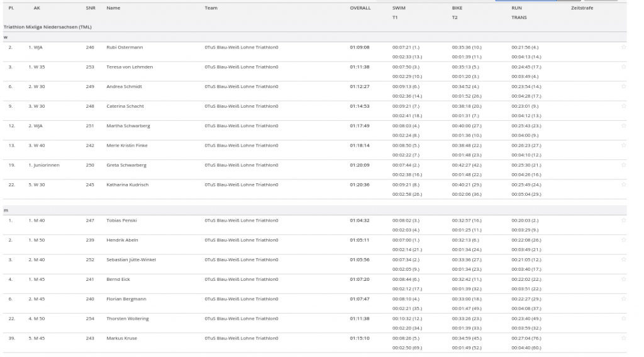Click the age group '1. Juniorinnen'

point(44,165)
